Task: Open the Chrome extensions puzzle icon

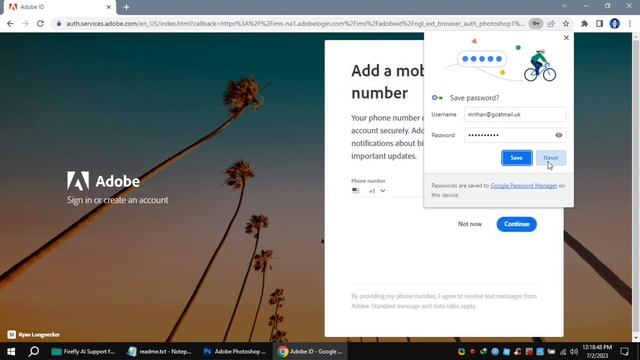Action: pos(584,24)
